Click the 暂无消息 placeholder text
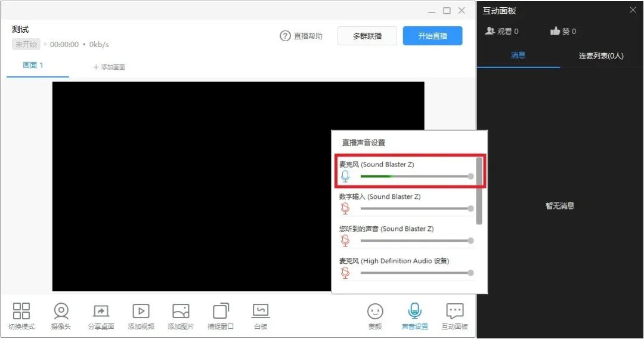644x339 pixels. (x=560, y=206)
